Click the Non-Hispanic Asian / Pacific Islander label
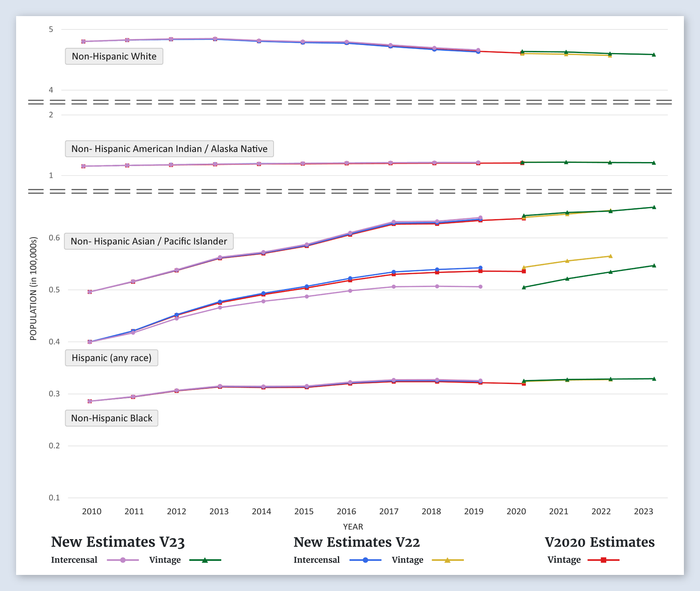Image resolution: width=700 pixels, height=591 pixels. pyautogui.click(x=148, y=241)
